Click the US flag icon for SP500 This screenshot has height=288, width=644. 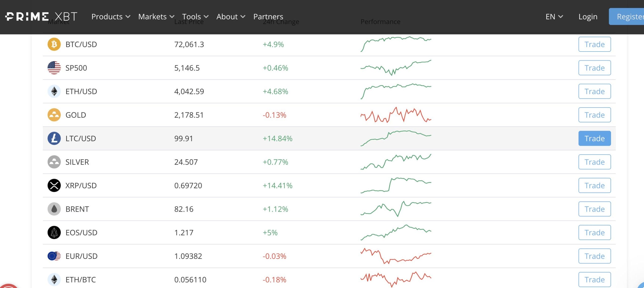point(54,68)
